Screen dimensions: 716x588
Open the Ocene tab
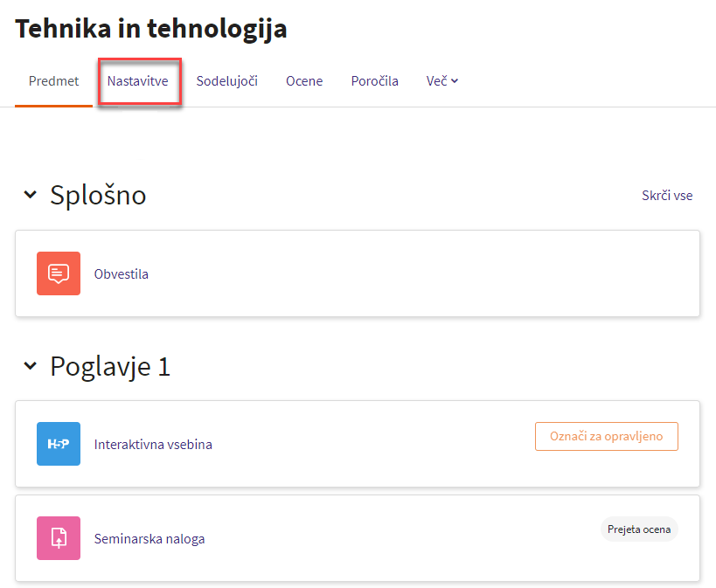(x=304, y=81)
